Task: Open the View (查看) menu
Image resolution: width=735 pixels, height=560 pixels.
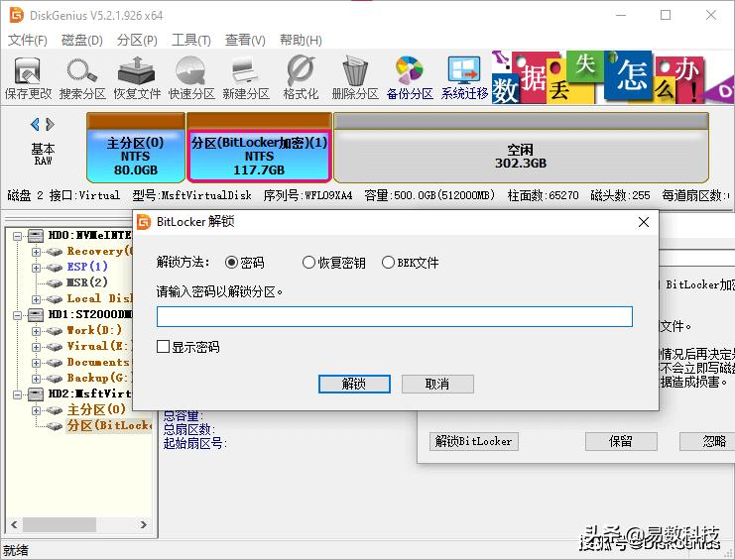Action: pos(245,41)
